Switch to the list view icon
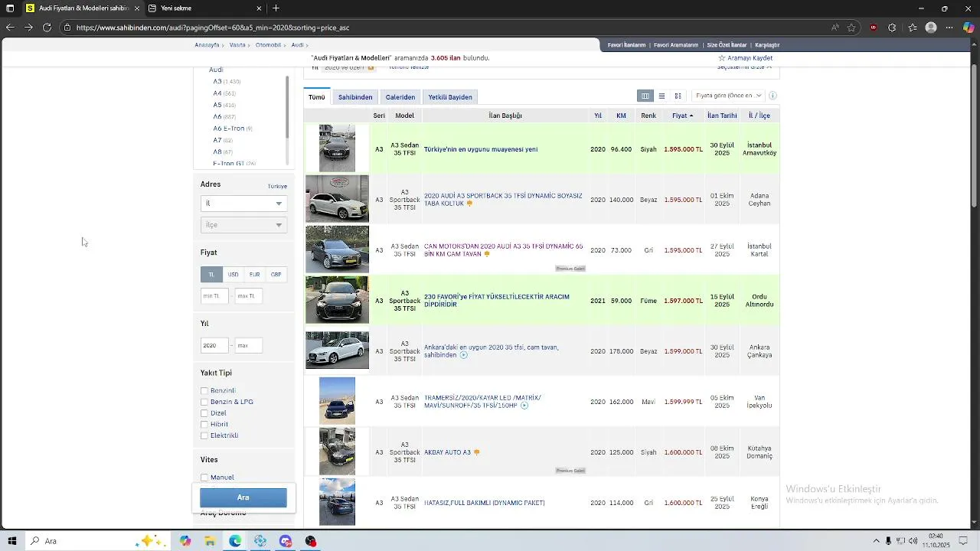This screenshot has width=980, height=551. pyautogui.click(x=661, y=96)
